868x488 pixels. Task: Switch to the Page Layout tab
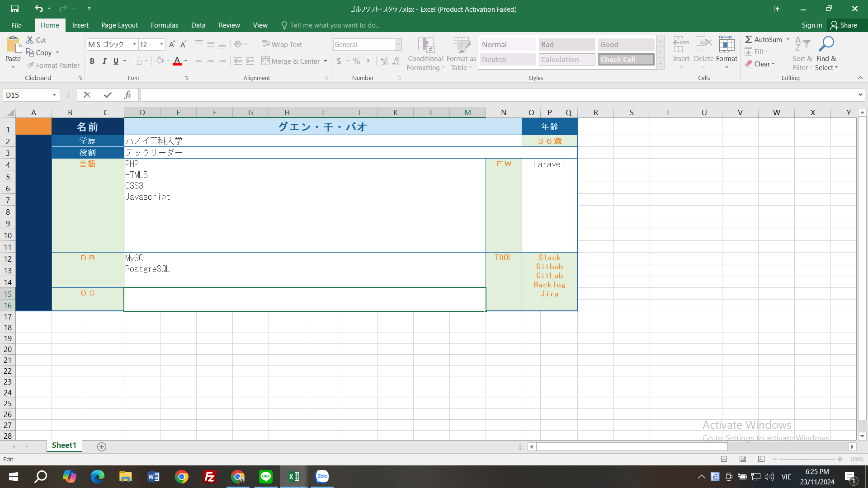[119, 25]
